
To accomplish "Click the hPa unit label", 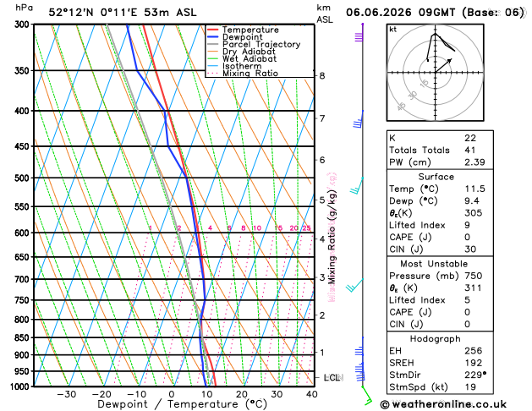I will tap(24, 8).
